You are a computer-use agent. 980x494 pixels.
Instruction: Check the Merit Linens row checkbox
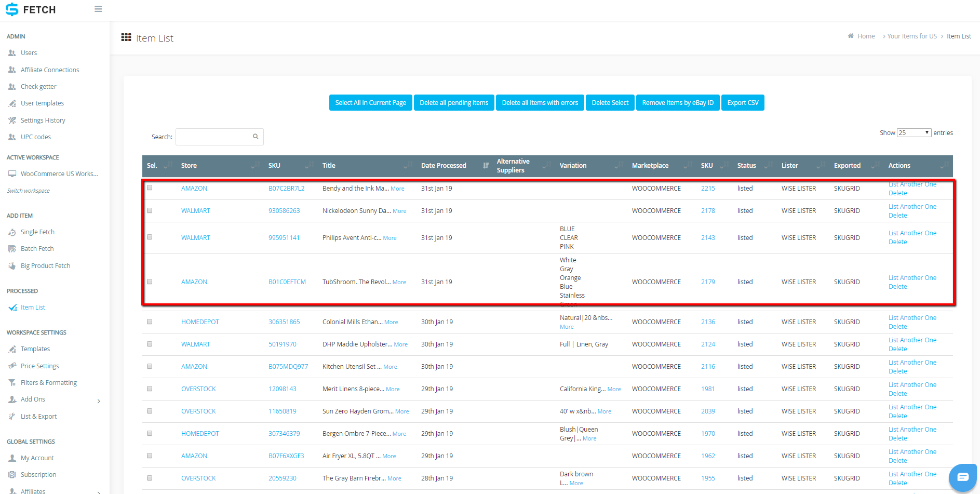pos(150,389)
